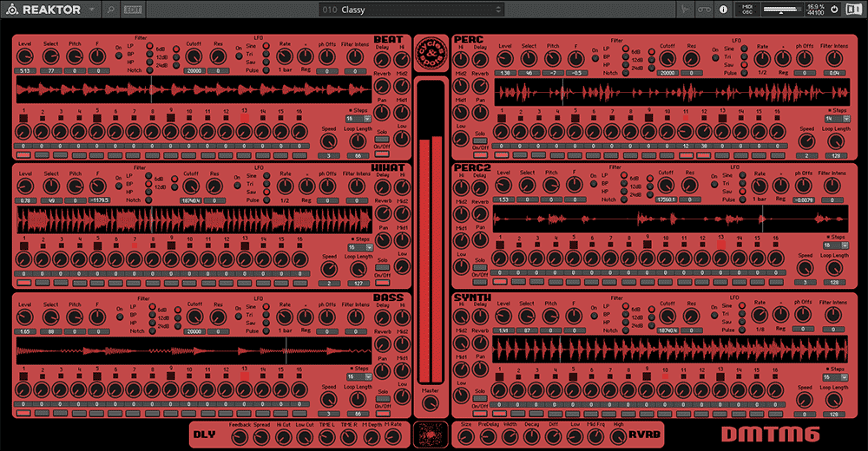This screenshot has height=451, width=868.
Task: Solo the BEAT module
Action: [x=382, y=140]
